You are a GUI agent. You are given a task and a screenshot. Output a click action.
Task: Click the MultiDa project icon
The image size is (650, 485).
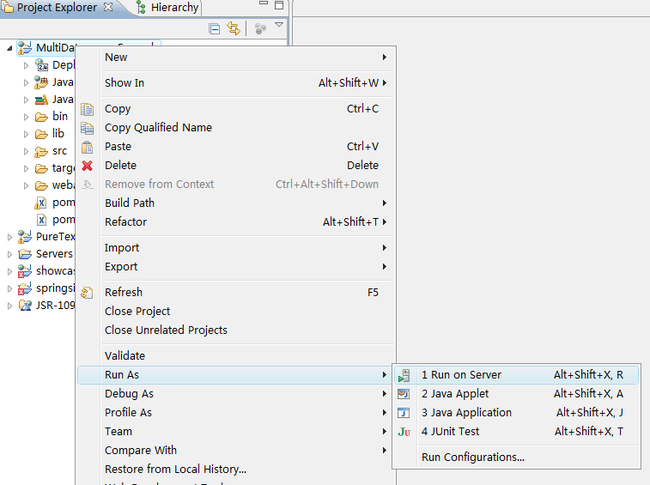pyautogui.click(x=25, y=48)
